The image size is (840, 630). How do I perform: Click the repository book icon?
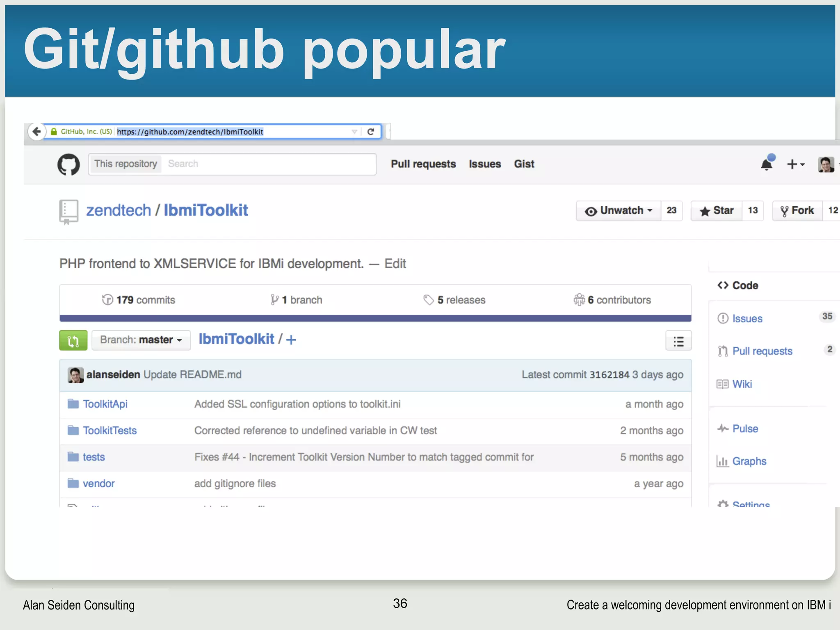coord(68,212)
